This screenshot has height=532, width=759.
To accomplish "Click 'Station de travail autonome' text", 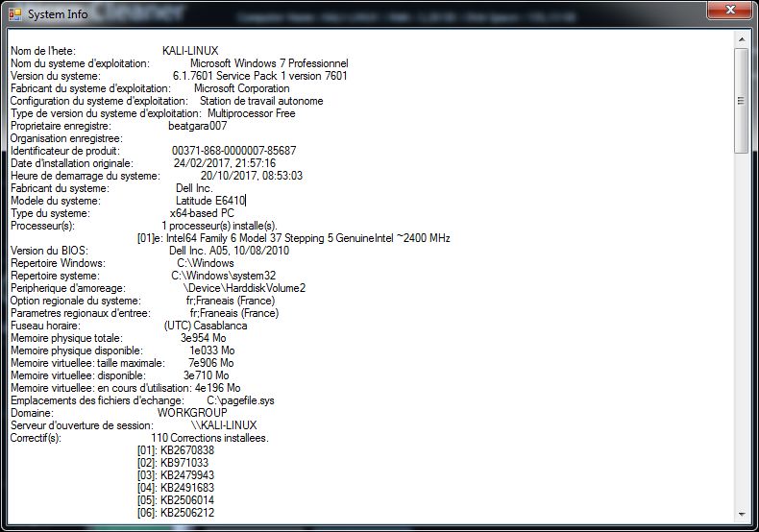I will [261, 101].
